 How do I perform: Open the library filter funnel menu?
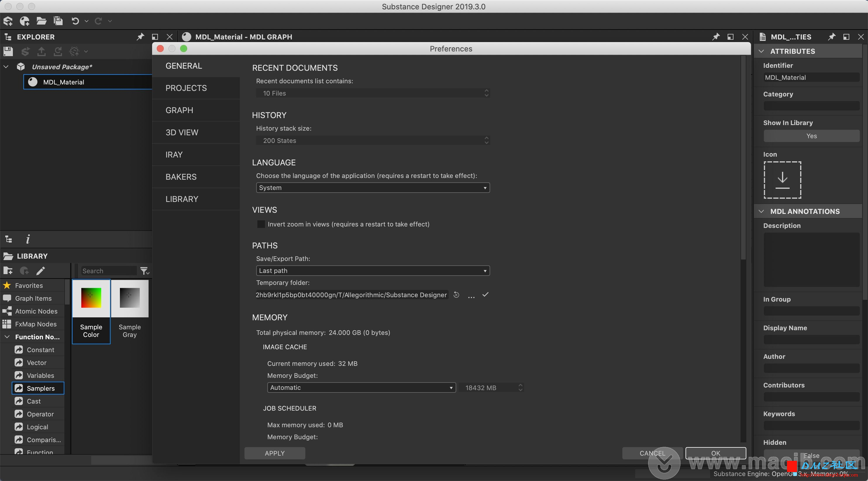pyautogui.click(x=144, y=271)
